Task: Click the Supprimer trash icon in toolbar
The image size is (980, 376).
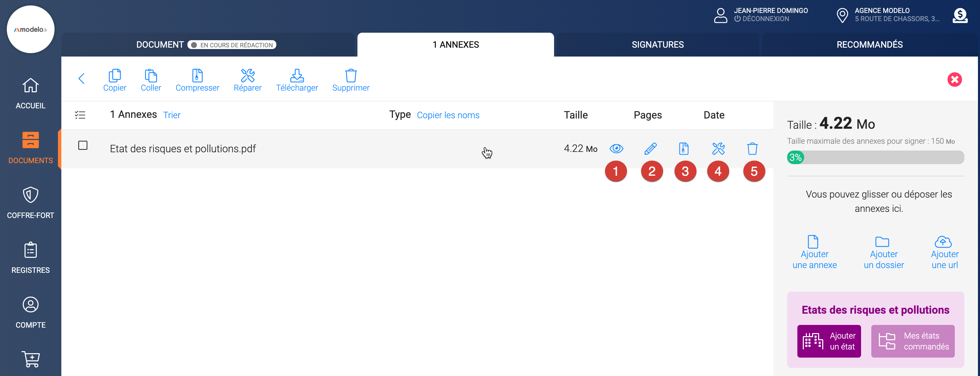Action: (x=350, y=76)
